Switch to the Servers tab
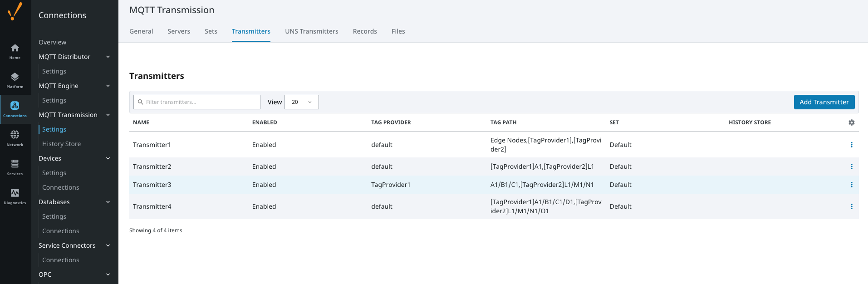Screen dimensions: 868x284 (179, 31)
